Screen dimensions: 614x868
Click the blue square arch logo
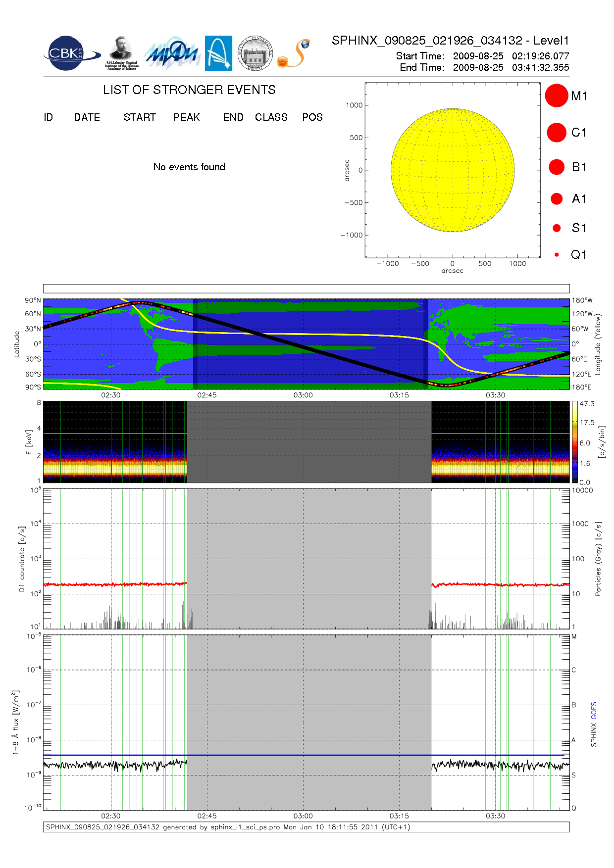(218, 53)
